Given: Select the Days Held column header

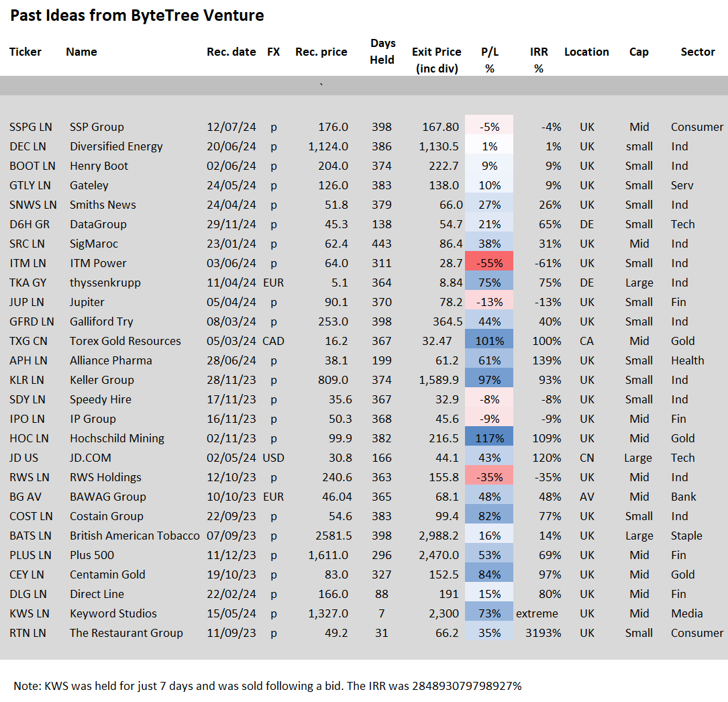Looking at the screenshot, I should pyautogui.click(x=382, y=51).
